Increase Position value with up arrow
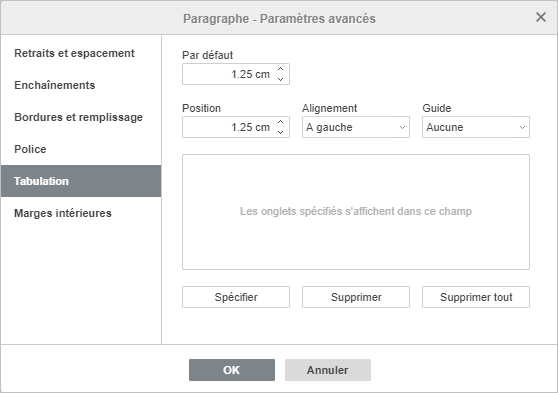Screen dimensions: 558x393 280,122
